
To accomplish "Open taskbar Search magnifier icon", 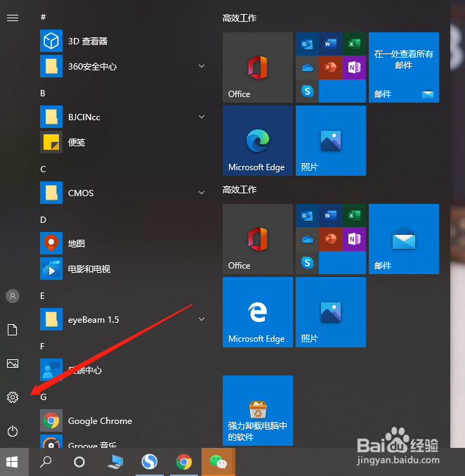I will click(46, 462).
